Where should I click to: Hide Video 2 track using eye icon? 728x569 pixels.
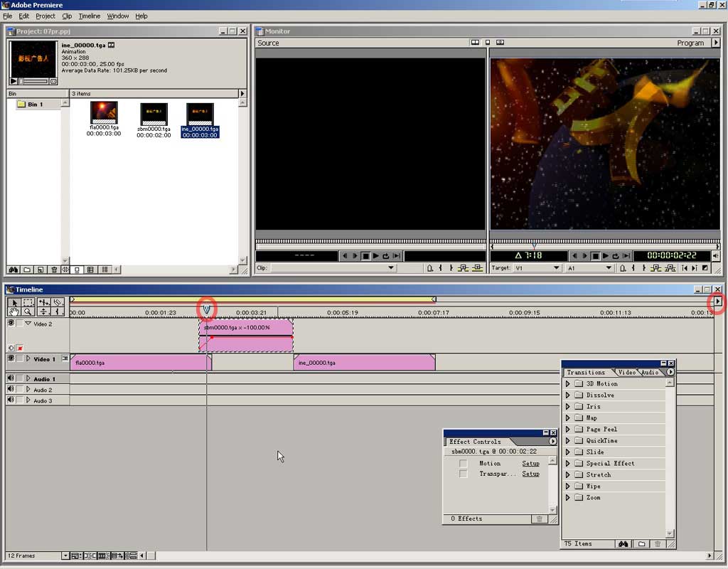coord(11,323)
